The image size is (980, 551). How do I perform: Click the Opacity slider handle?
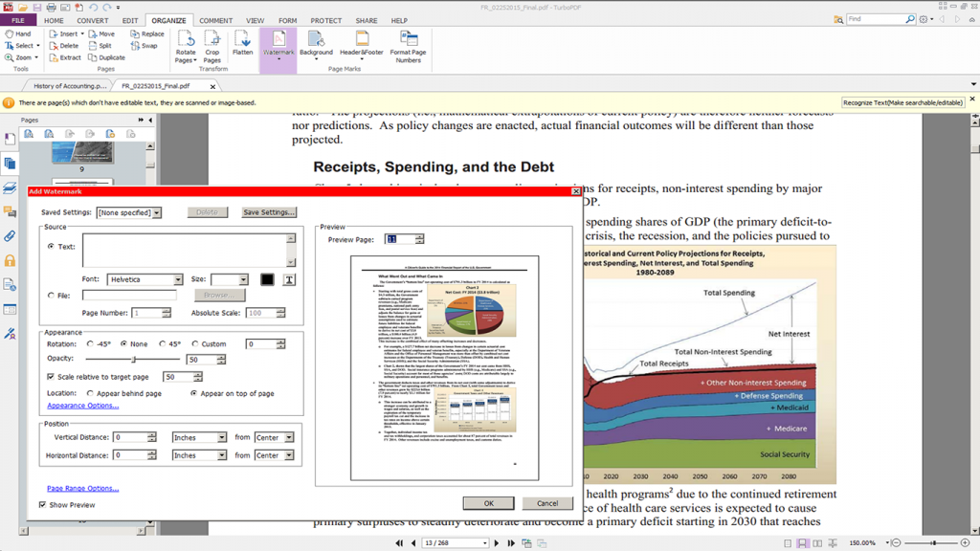click(134, 360)
